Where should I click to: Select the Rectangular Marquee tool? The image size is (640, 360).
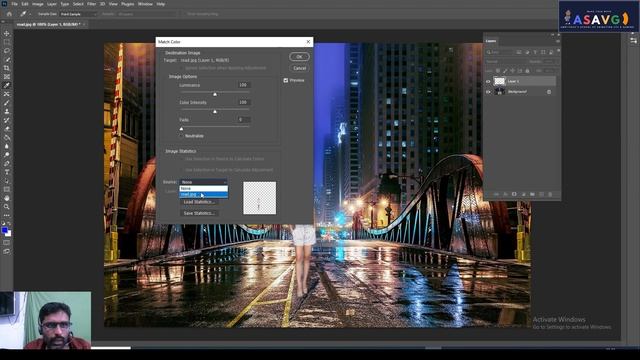[7, 42]
